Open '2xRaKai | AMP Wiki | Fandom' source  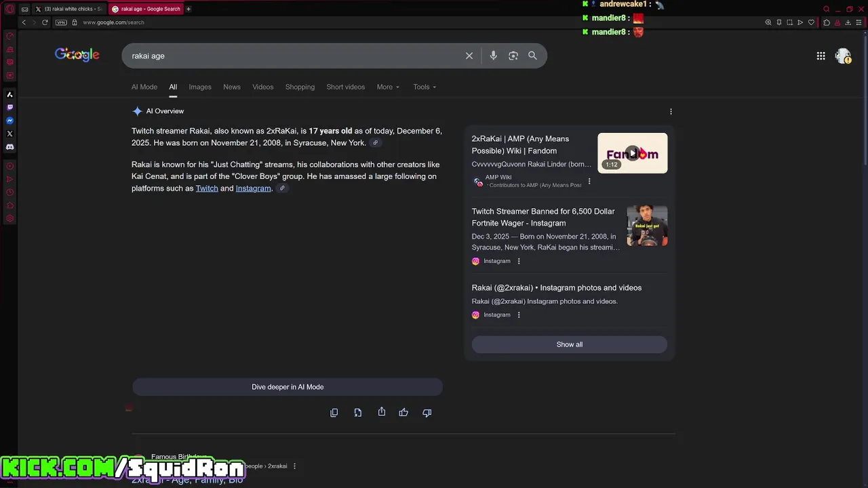click(x=520, y=145)
